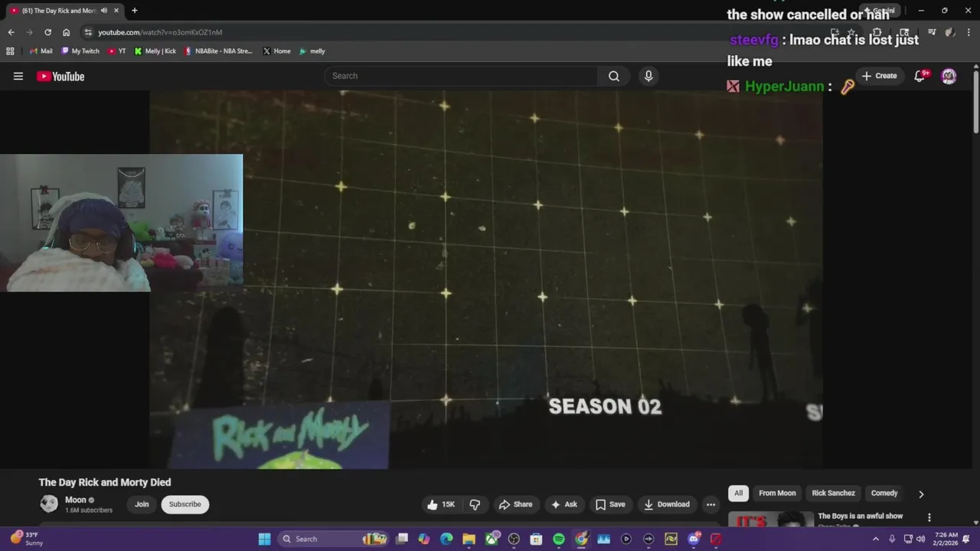Open Spotify from the taskbar

[559, 539]
